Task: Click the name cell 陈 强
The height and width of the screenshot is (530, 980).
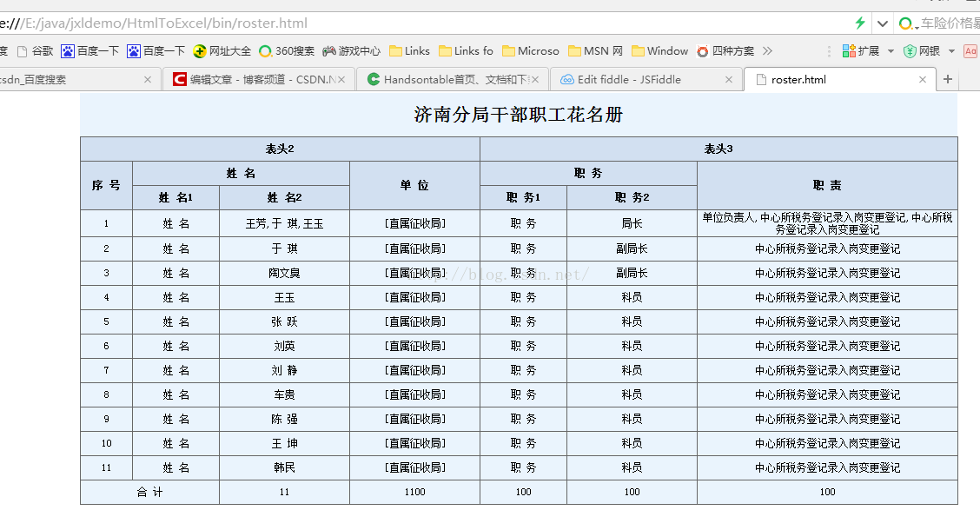Action: (x=284, y=420)
